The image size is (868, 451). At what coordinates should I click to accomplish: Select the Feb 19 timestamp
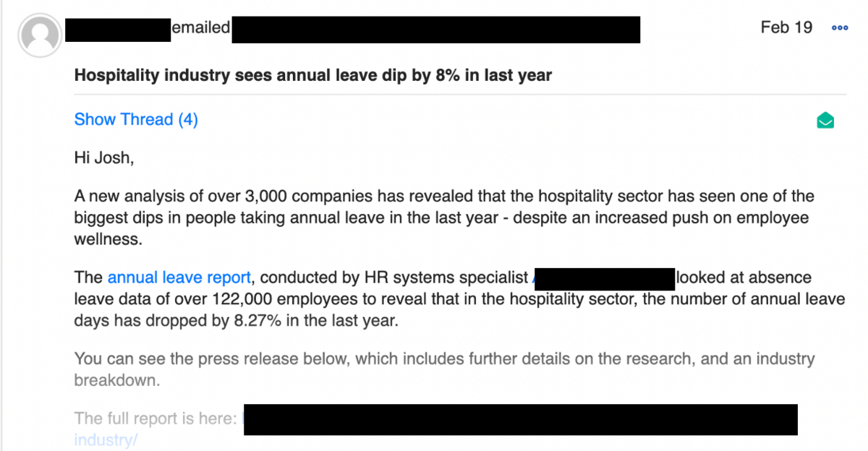point(786,27)
